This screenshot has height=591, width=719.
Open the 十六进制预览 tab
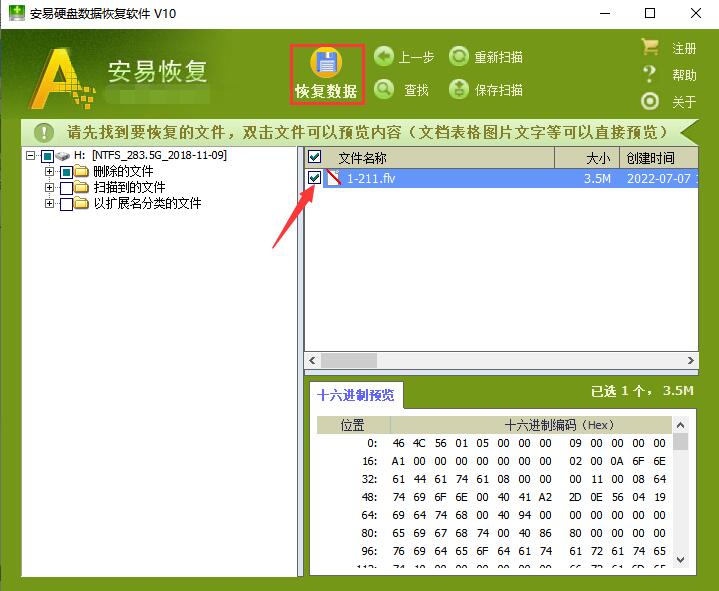coord(356,395)
